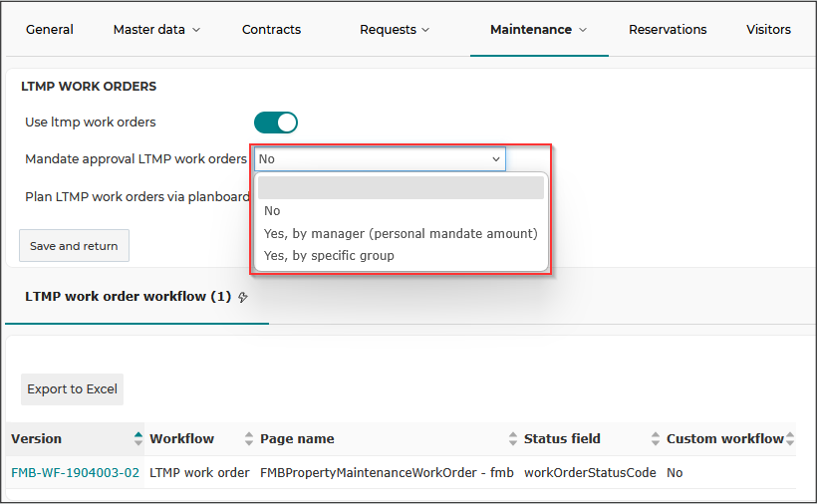The width and height of the screenshot is (817, 504).
Task: Open the Master data menu
Action: (156, 30)
